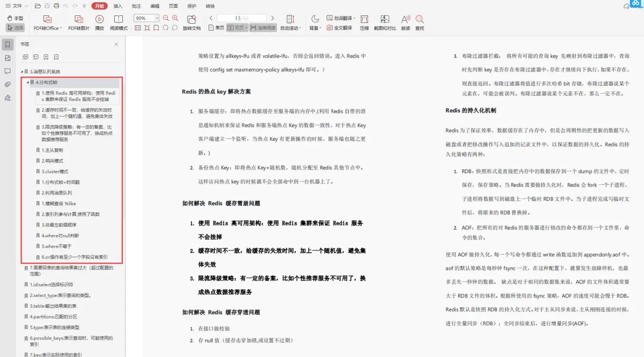Click the 全文翻译 full-text translation button

(340, 28)
